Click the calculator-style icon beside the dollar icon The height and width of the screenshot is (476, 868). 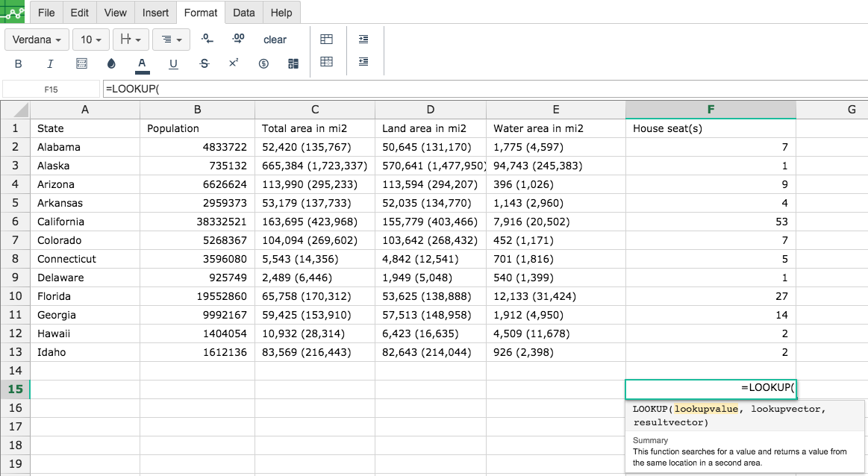click(293, 63)
